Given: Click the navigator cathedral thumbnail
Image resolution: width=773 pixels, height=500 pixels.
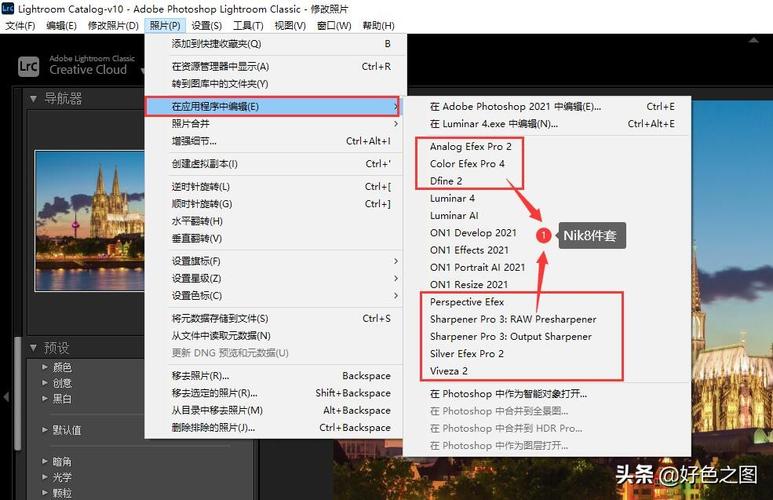Looking at the screenshot, I should (90, 220).
